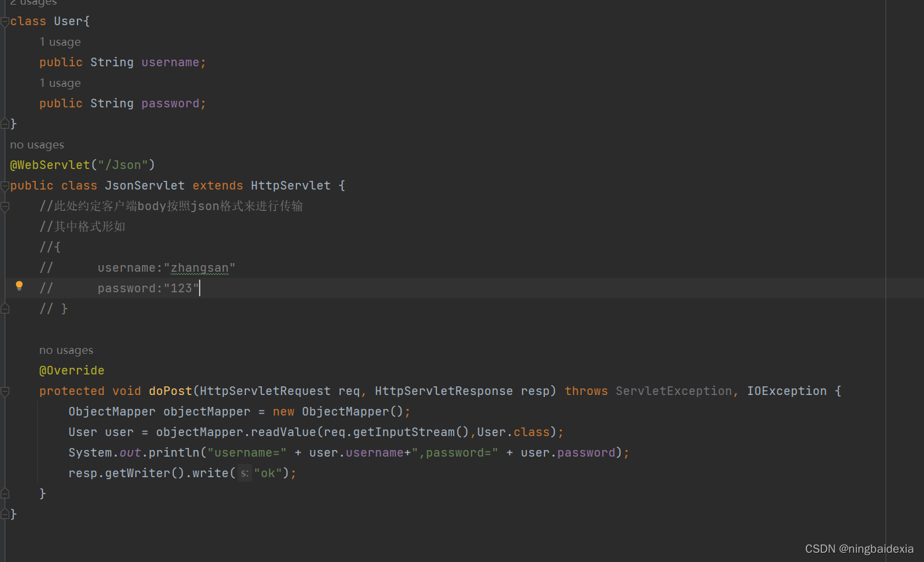Click the fold marker beside the '// }' comment line
The width and height of the screenshot is (924, 562).
coord(5,309)
